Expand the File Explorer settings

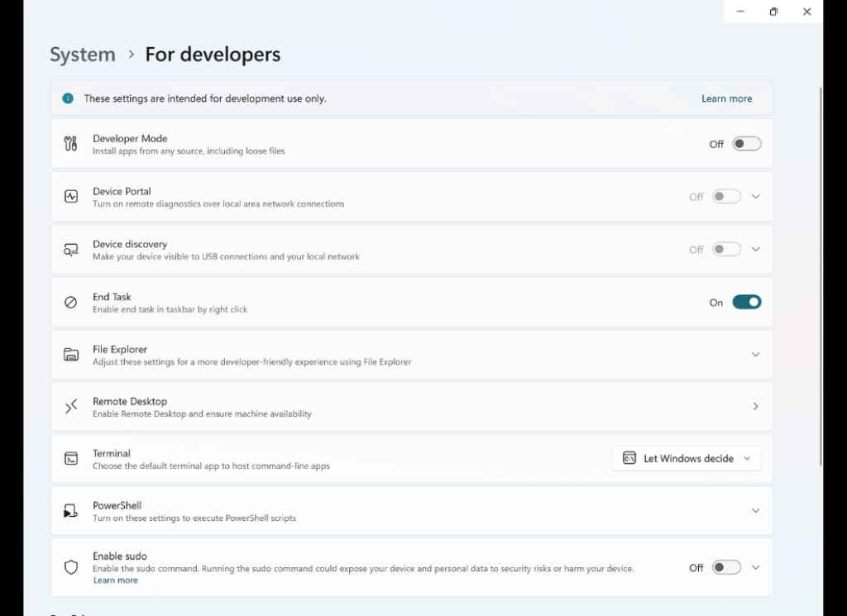755,354
